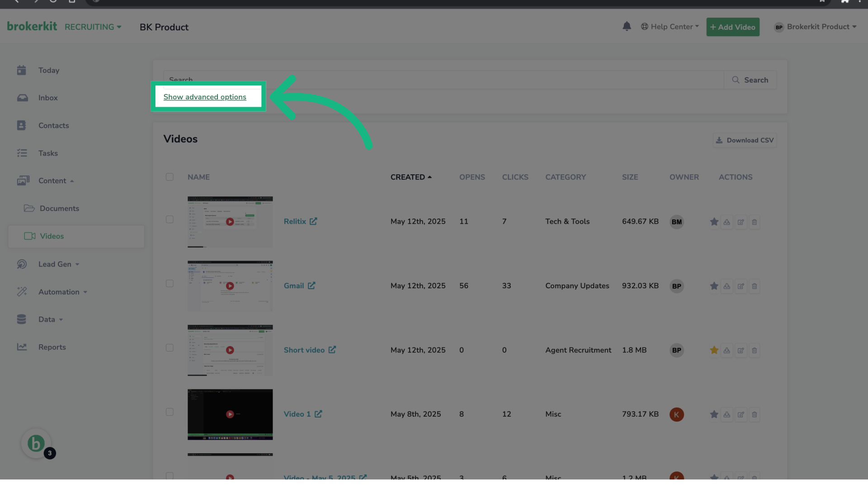868x488 pixels.
Task: Open Relitix external link icon
Action: pos(313,221)
